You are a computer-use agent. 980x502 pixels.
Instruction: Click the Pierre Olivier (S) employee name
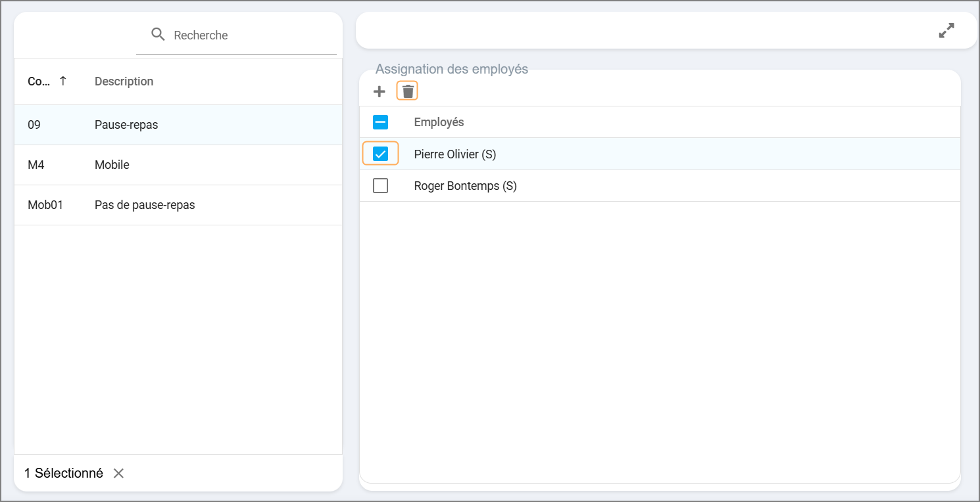coord(454,154)
